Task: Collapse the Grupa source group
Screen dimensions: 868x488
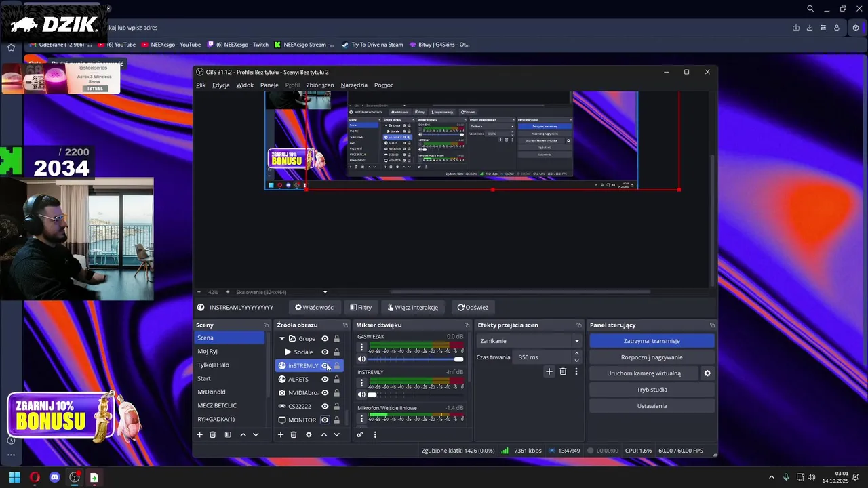Action: [282, 338]
